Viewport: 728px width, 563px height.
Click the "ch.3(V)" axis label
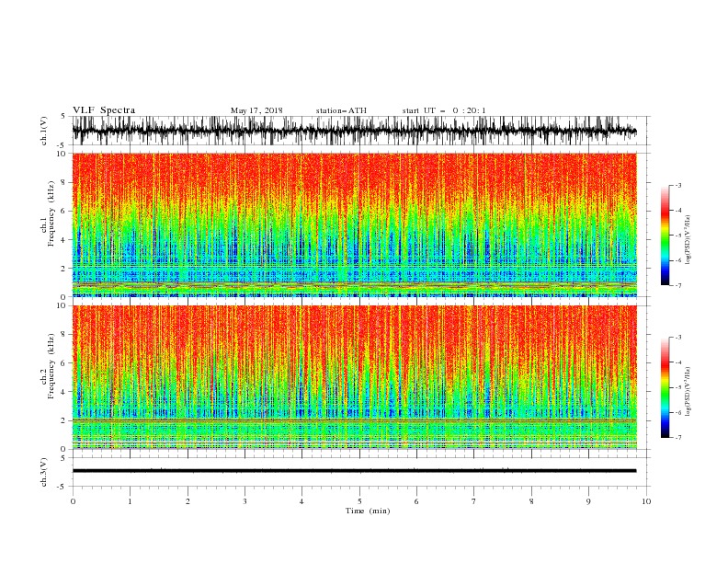(x=44, y=472)
